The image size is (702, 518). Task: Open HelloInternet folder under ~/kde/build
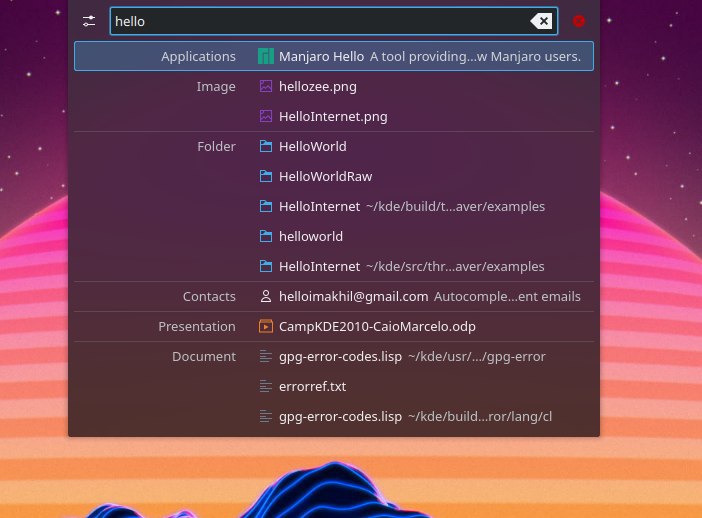[x=334, y=206]
